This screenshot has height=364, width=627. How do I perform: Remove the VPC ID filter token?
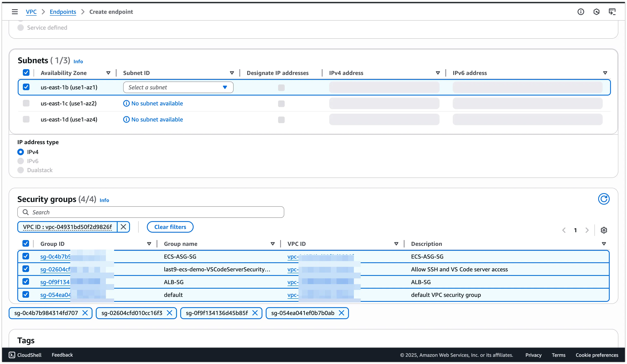tap(123, 227)
